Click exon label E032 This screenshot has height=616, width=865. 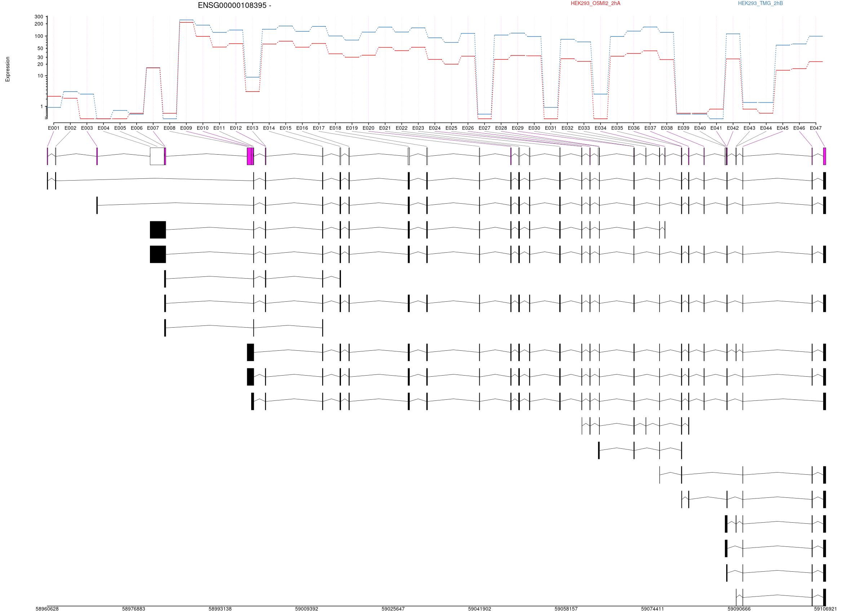(567, 128)
